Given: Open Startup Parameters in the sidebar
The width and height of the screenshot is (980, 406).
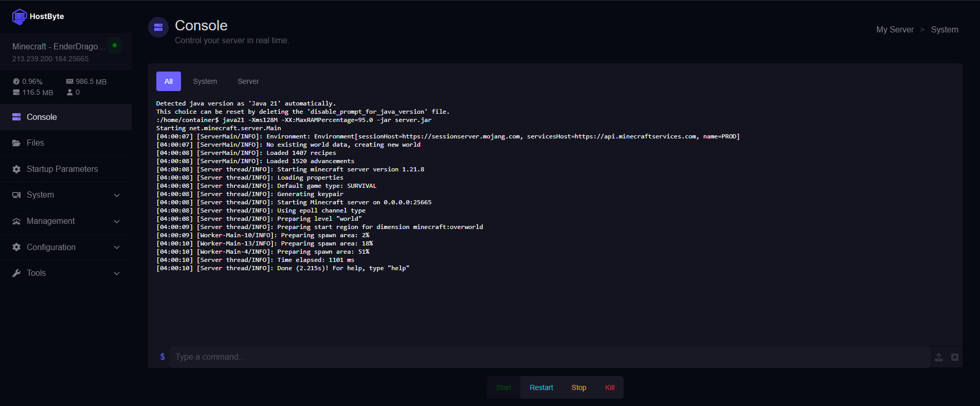Looking at the screenshot, I should [x=66, y=169].
